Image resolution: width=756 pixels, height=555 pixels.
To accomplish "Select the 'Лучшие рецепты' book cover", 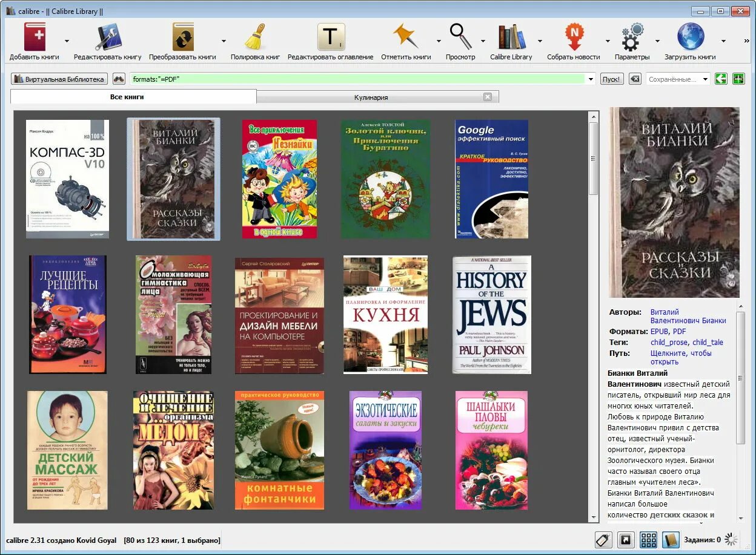I will pyautogui.click(x=68, y=315).
